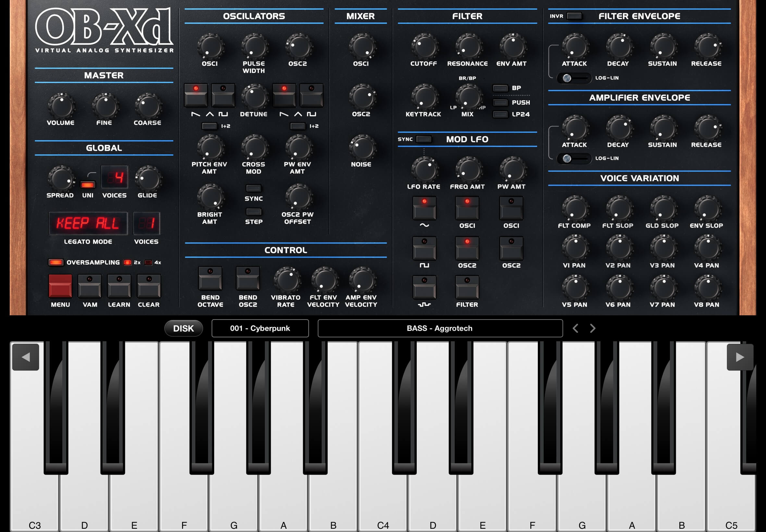Viewport: 766px width, 532px height.
Task: Click the Master Volume knob
Action: tap(61, 106)
